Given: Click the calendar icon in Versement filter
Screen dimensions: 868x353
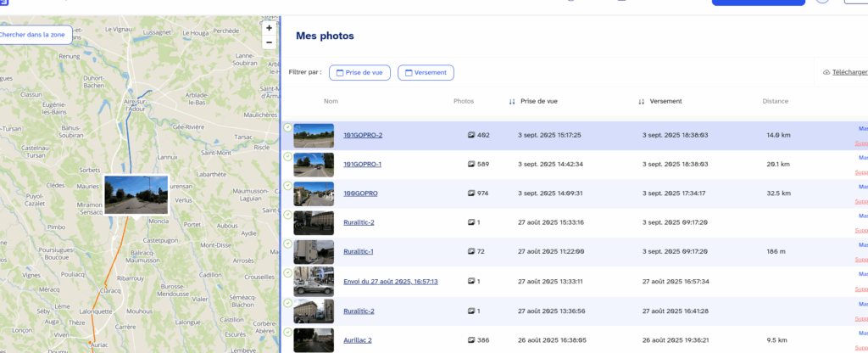Looking at the screenshot, I should click(x=409, y=73).
